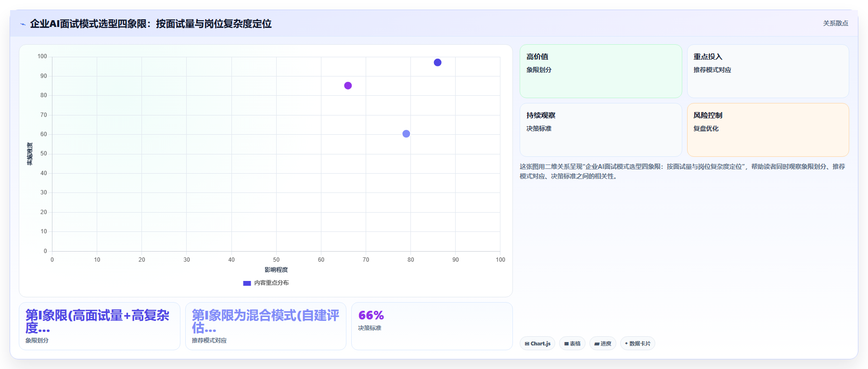Click the Chart.js tag chip
This screenshot has width=868, height=369.
[x=537, y=344]
